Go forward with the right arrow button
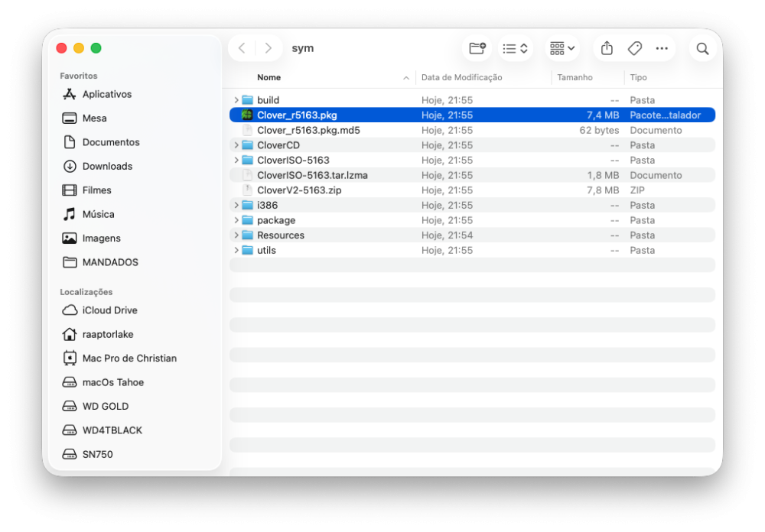Viewport: 765px width, 532px height. pos(268,48)
